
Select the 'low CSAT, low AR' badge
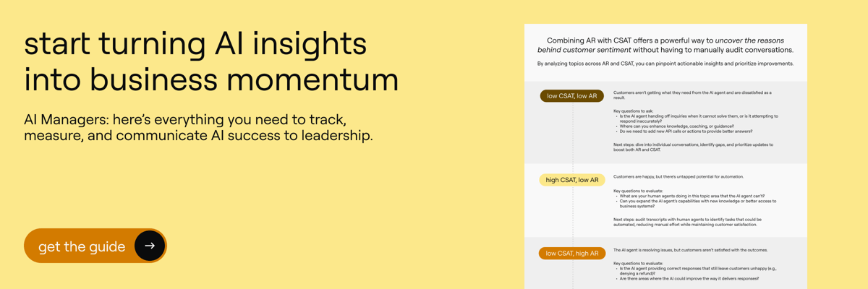(571, 96)
